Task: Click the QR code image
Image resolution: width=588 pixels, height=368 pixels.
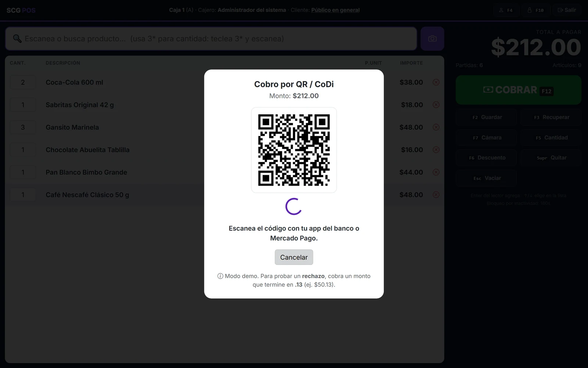Action: click(294, 150)
